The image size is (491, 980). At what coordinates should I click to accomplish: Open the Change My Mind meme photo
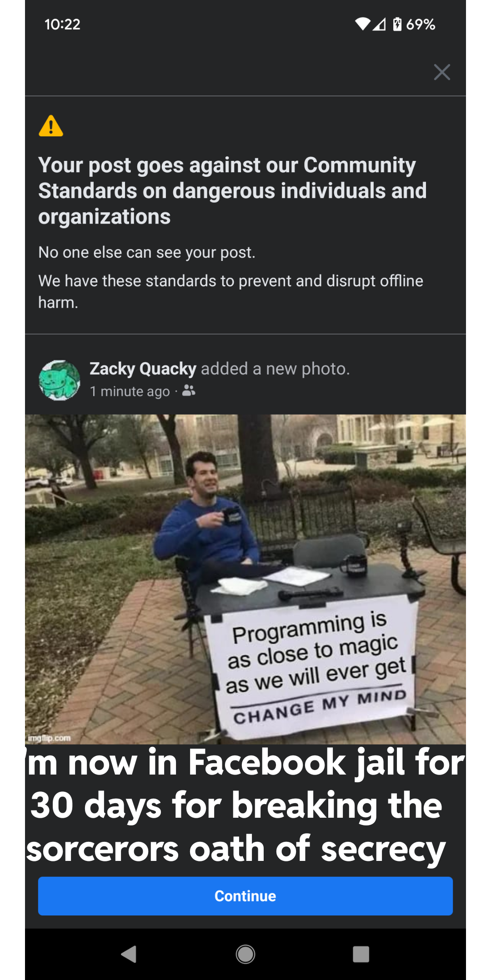point(245,579)
